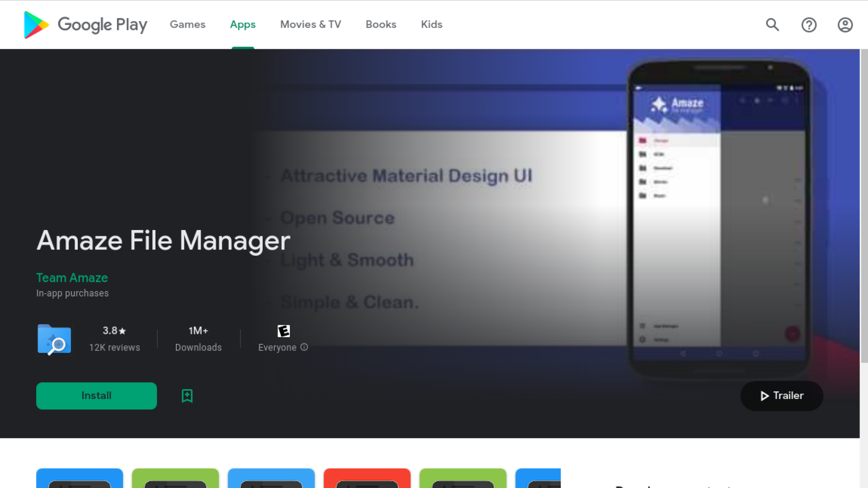
Task: Install Amaze File Manager
Action: pos(96,396)
